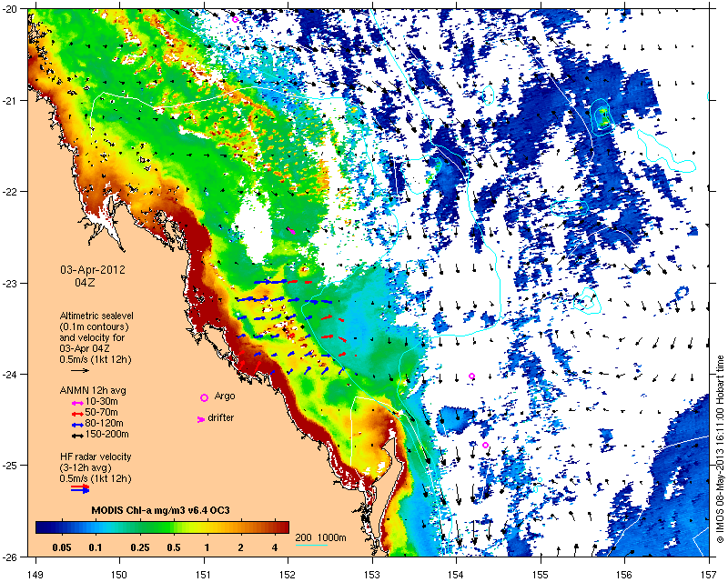The width and height of the screenshot is (728, 582).
Task: Click the '(3-12h avg)' legend text
Action: tap(86, 467)
